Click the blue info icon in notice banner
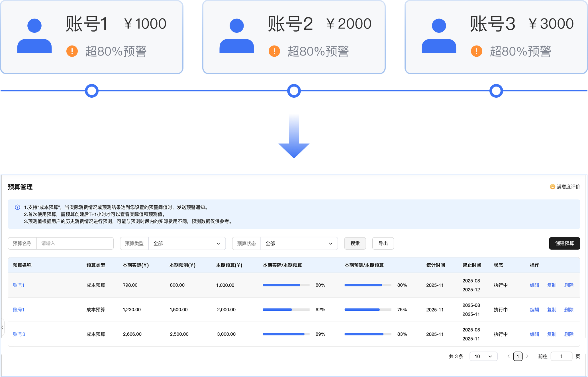The image size is (588, 377). pyautogui.click(x=17, y=207)
